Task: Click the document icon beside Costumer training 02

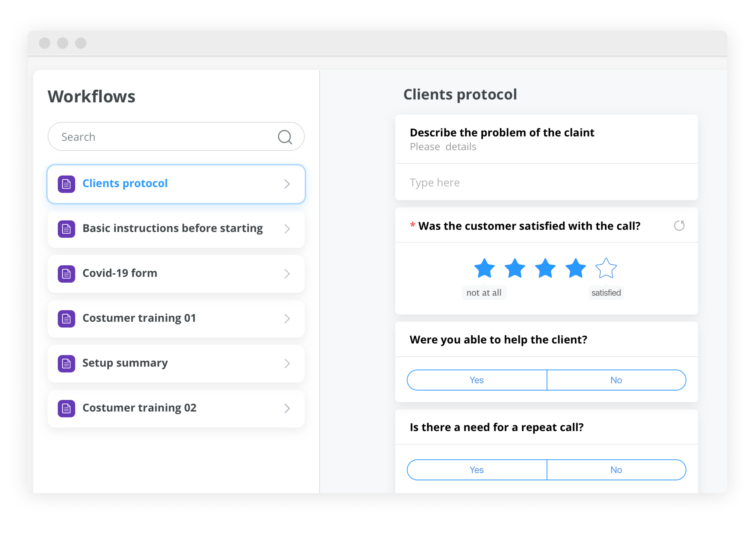Action: pos(66,408)
